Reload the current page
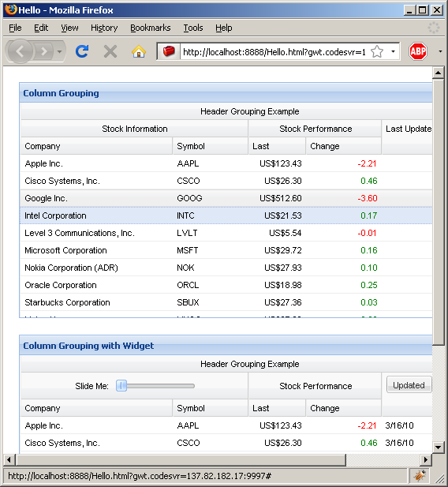 tap(82, 51)
